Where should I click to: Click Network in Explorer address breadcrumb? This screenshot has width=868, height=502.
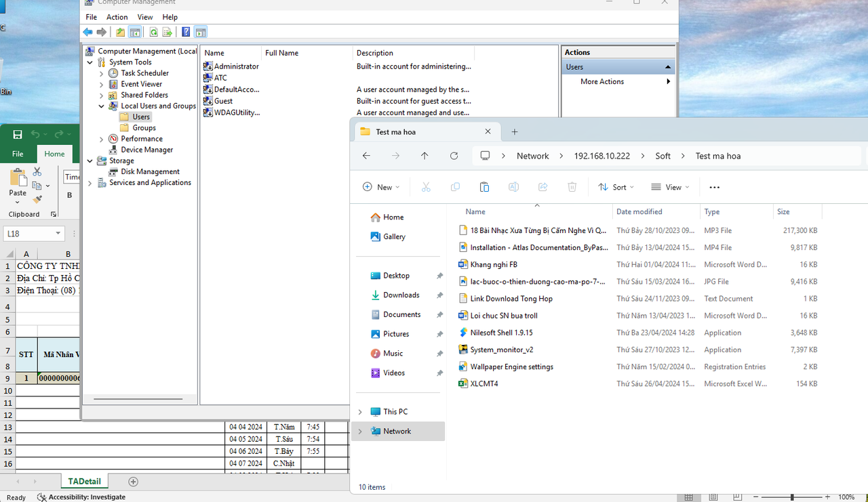pos(533,156)
